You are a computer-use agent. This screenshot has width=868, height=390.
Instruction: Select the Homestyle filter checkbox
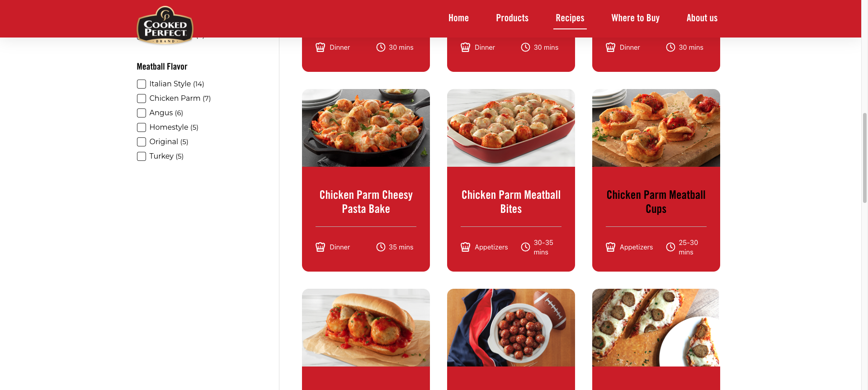(x=142, y=127)
